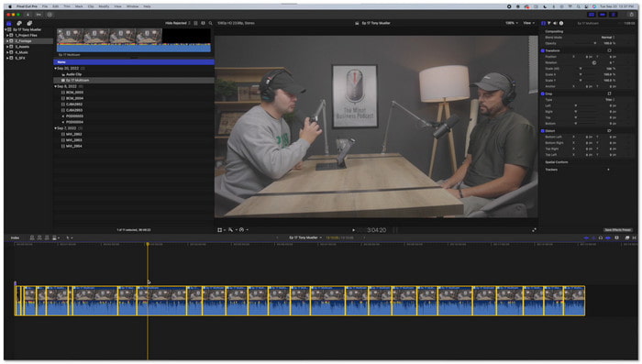642x364 pixels.
Task: Open the Apple menu
Action: [x=10, y=6]
